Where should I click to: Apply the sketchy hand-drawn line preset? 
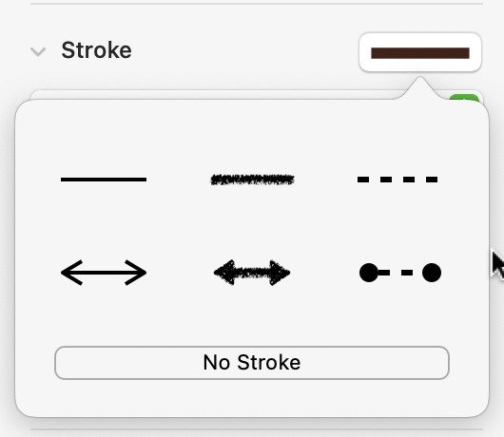coord(252,180)
